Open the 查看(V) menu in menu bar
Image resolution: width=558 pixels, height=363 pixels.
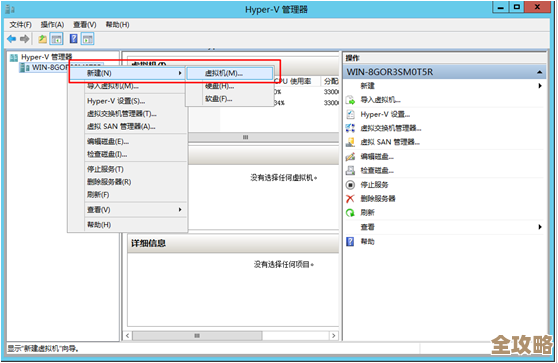(84, 25)
